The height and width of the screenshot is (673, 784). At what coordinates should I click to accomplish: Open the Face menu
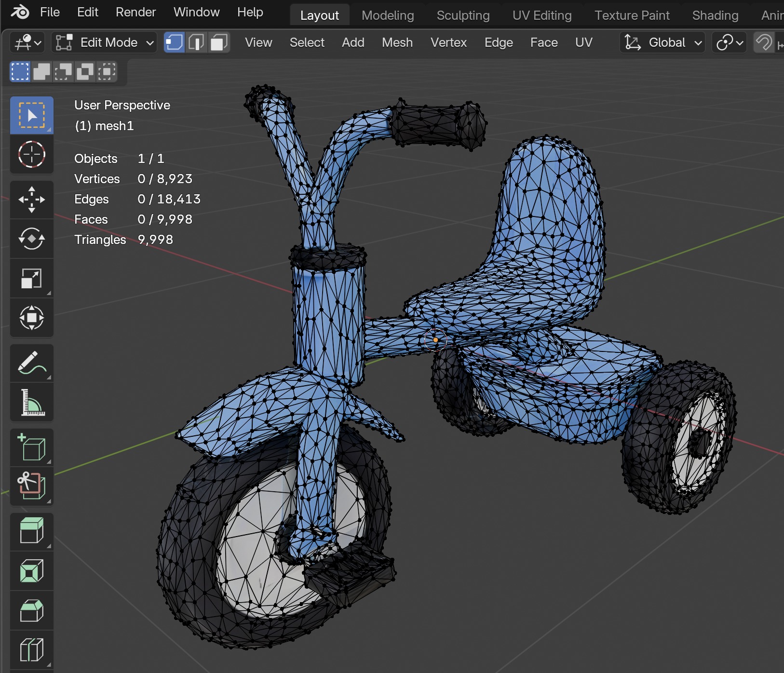pyautogui.click(x=544, y=43)
